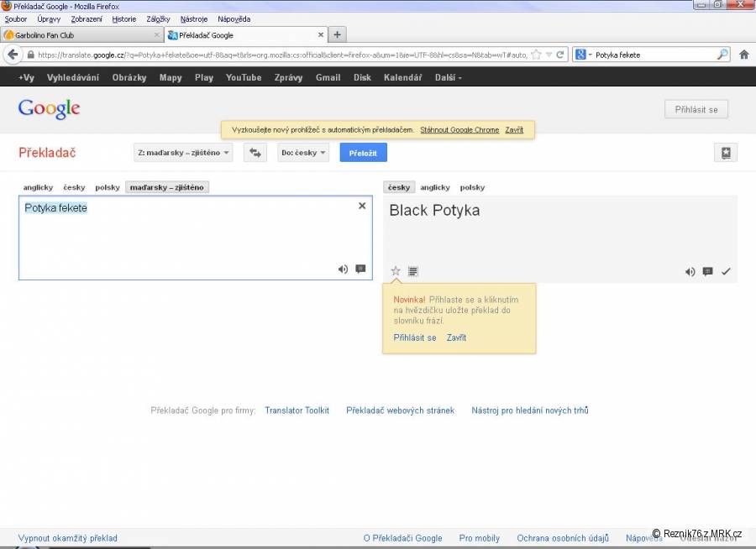The height and width of the screenshot is (549, 756).
Task: Open source text comment/example icon
Action: click(360, 269)
